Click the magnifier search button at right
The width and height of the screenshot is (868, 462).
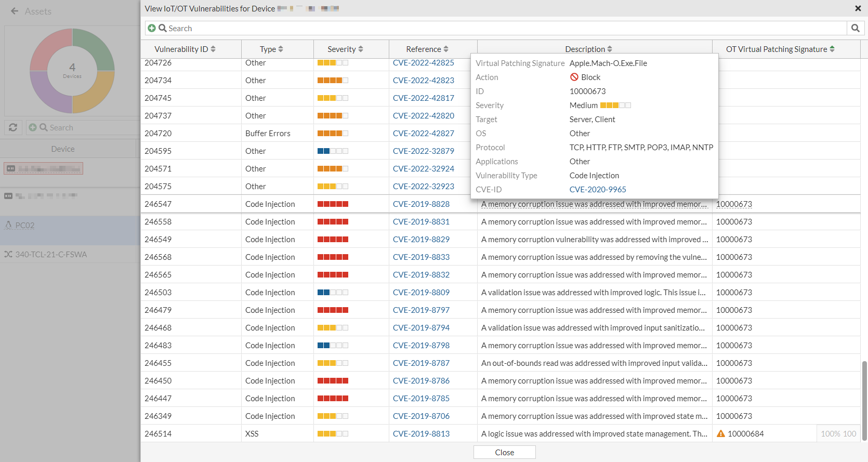pos(855,28)
